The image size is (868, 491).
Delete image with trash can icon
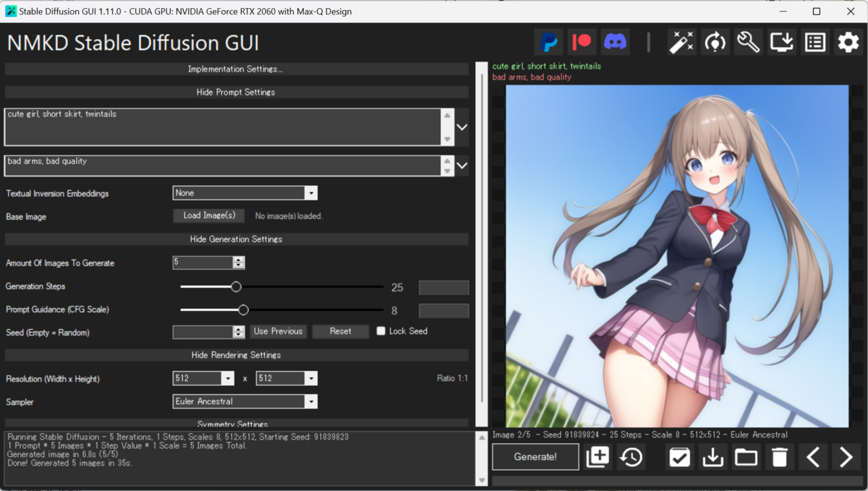779,457
